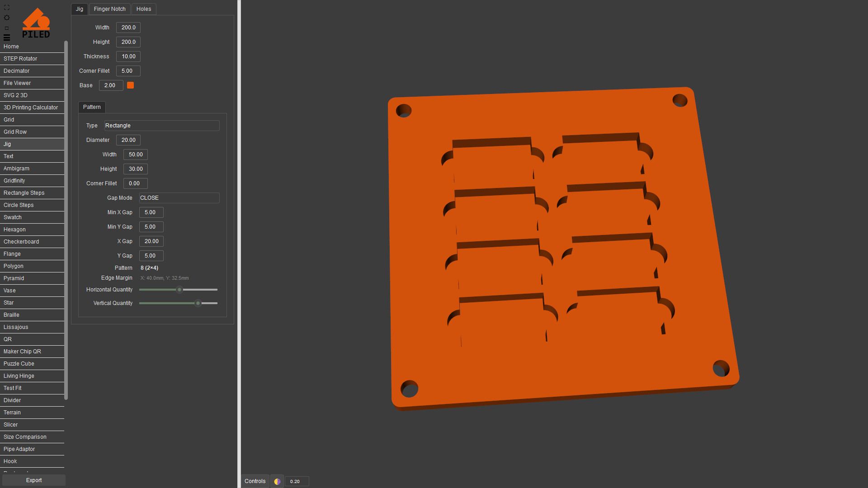Toggle the hamburger menu icon
868x488 pixels.
[x=6, y=38]
